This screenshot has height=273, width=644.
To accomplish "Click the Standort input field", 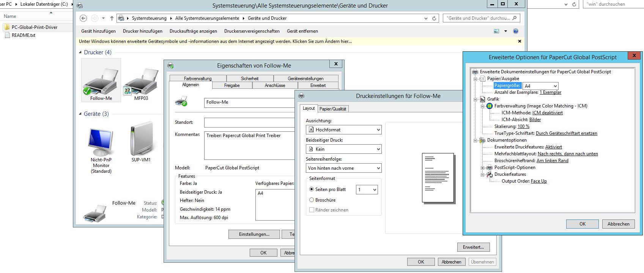I will tap(249, 123).
